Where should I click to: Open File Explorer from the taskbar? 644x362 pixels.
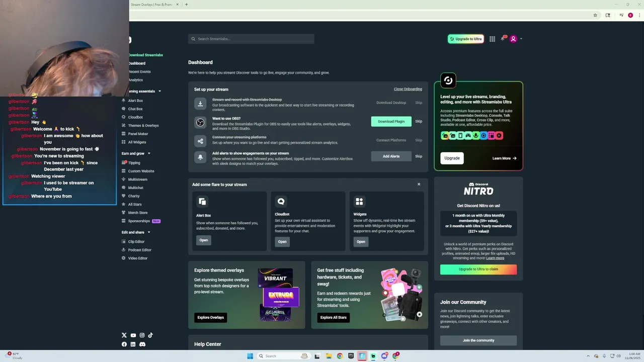click(329, 356)
